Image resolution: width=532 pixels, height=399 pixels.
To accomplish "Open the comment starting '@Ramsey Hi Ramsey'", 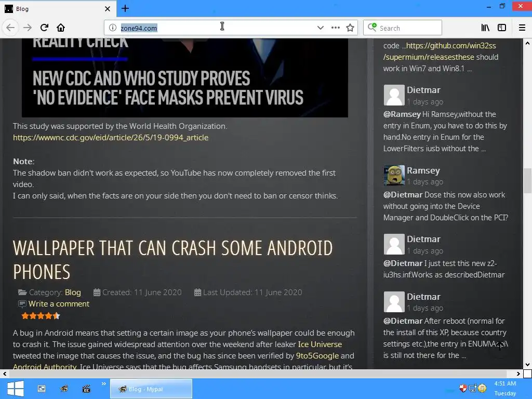I will 445,131.
